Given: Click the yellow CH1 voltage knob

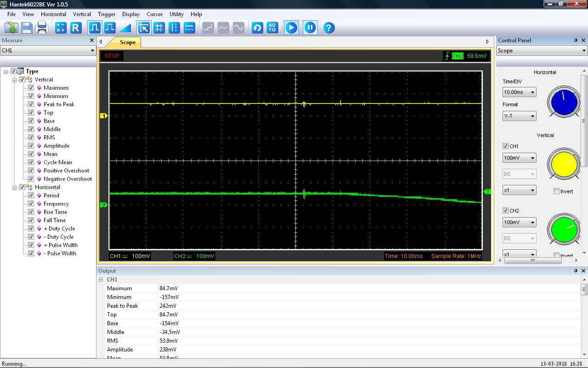Looking at the screenshot, I should [564, 164].
